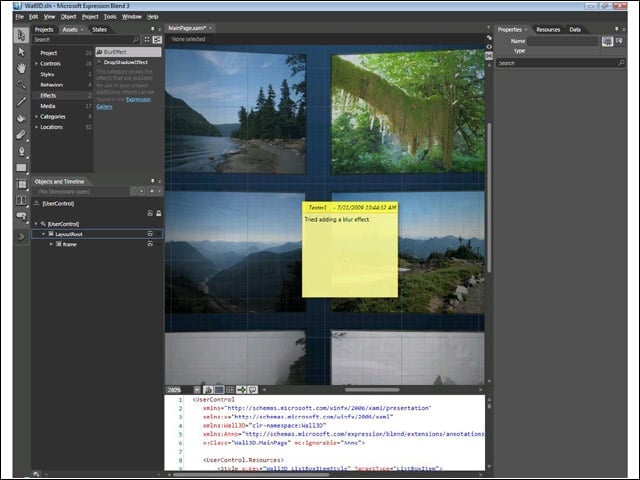Screen dimensions: 640x480
Task: Show Design view of the artboard
Action: (x=489, y=38)
